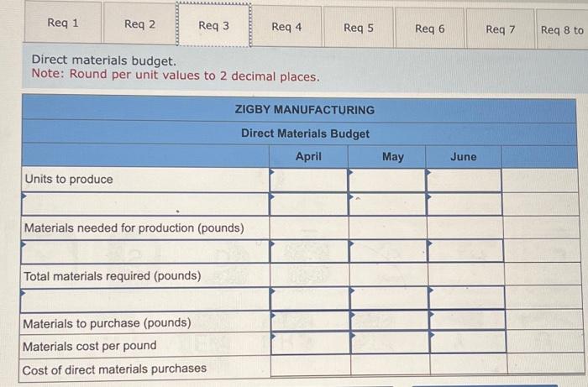588x387 pixels.
Task: Click April total for Cost of direct materials purchases
Action: click(312, 365)
